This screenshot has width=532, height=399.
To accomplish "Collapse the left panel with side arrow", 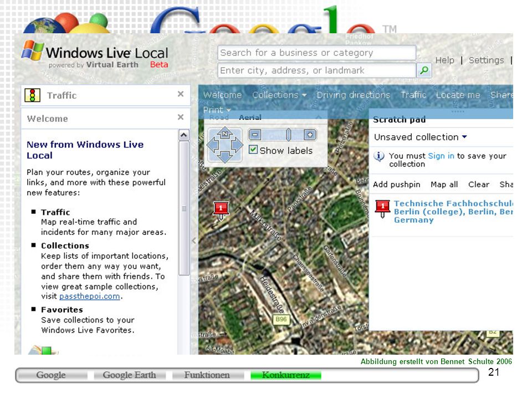I will (194, 241).
